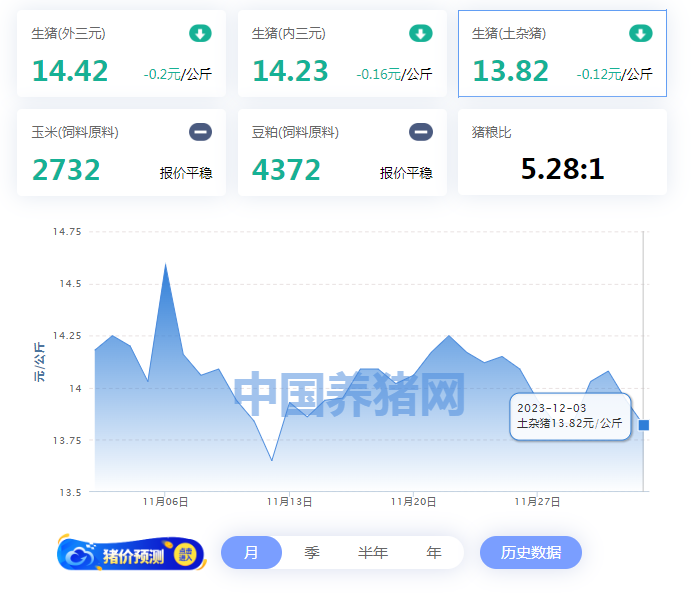Switch to 半年 time range
The image size is (691, 607).
[x=373, y=553]
